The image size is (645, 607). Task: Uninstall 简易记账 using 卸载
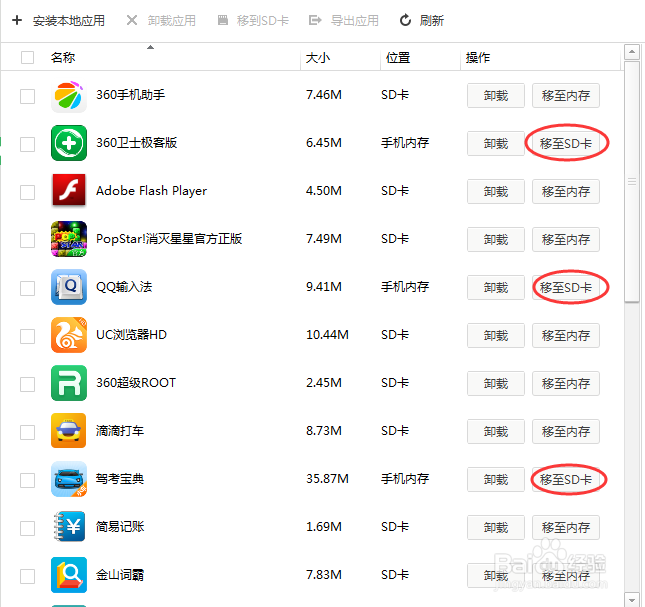496,528
